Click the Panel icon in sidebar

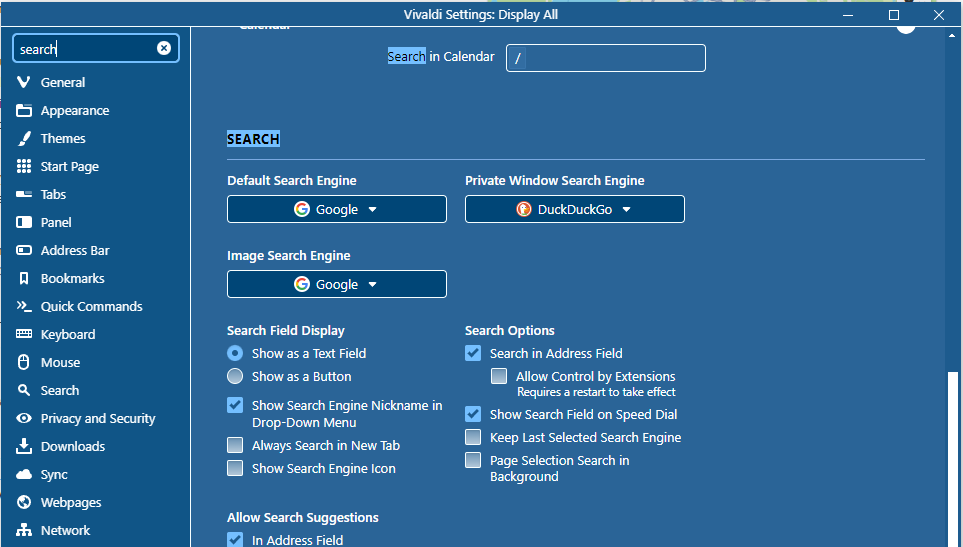click(x=23, y=222)
